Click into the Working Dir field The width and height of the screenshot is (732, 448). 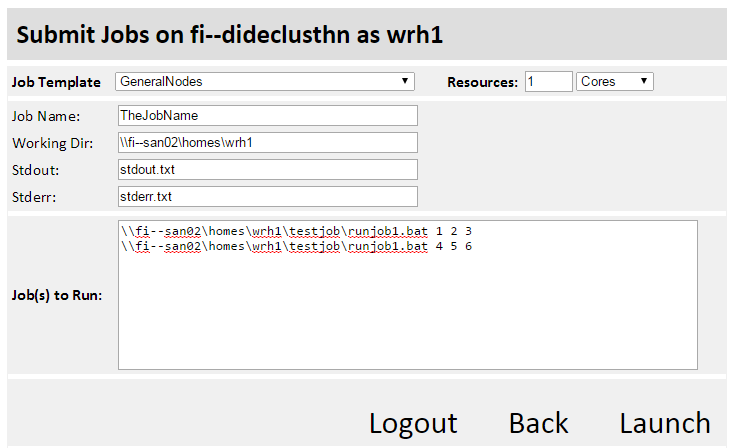(x=267, y=143)
